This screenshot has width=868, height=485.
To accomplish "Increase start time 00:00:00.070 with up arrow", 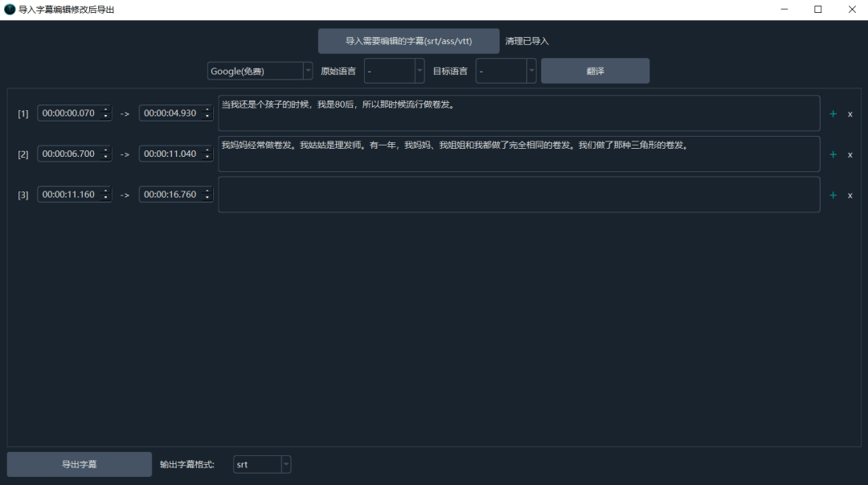I will [x=106, y=109].
